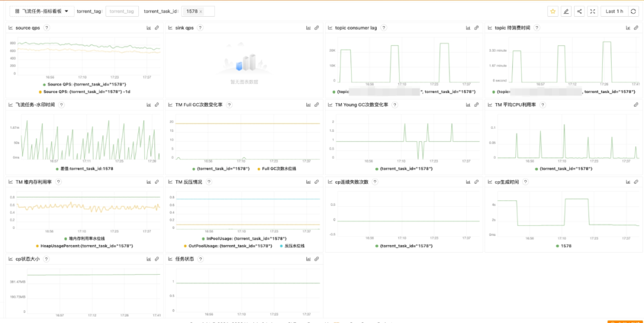Viewport: 644px width, 323px height.
Task: Click link icon on 飞流任务-水印时间 panel
Action: pos(156,105)
